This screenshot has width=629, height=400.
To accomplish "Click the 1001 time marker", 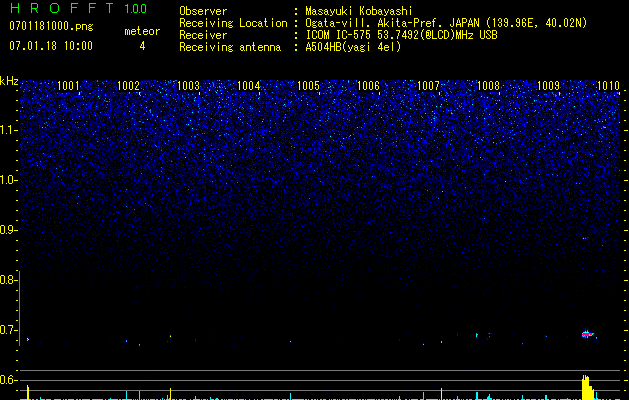I will [x=68, y=86].
